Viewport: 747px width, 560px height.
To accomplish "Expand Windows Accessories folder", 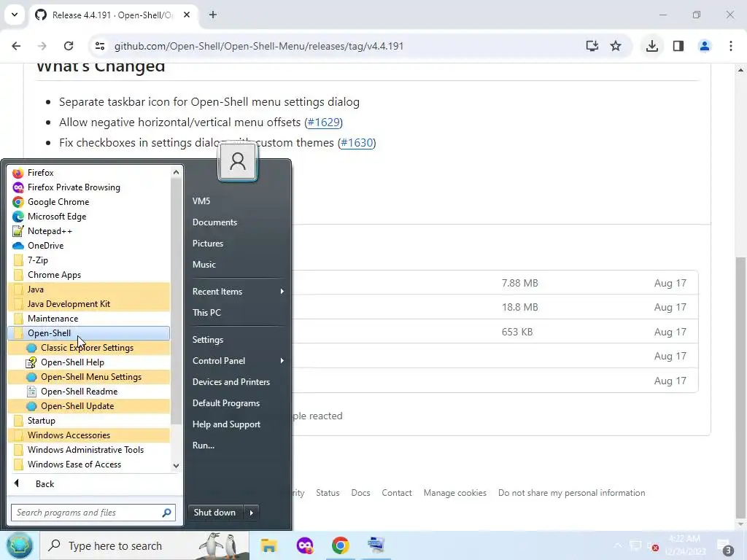I will (88, 435).
